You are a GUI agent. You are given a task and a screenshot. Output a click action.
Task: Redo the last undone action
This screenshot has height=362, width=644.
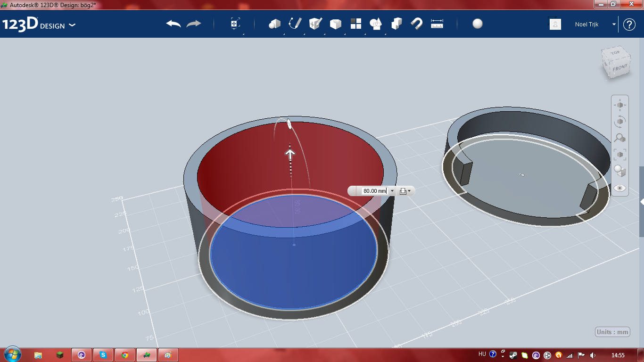pos(194,24)
